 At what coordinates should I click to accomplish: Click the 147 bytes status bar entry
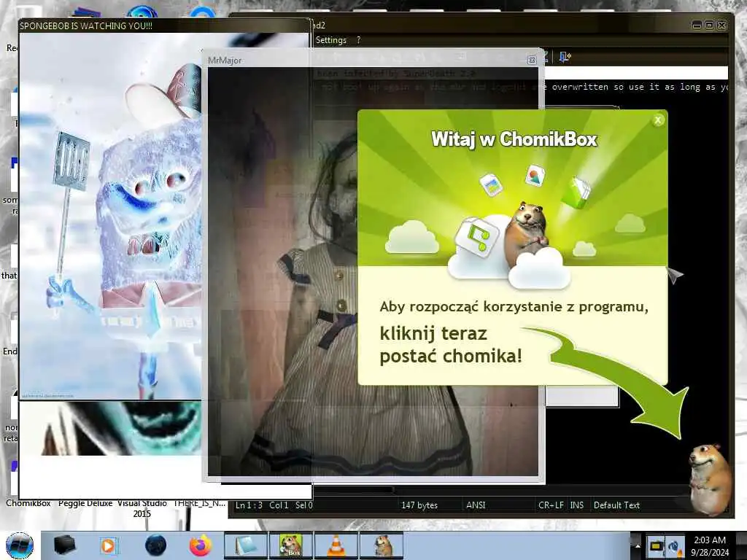pos(419,505)
